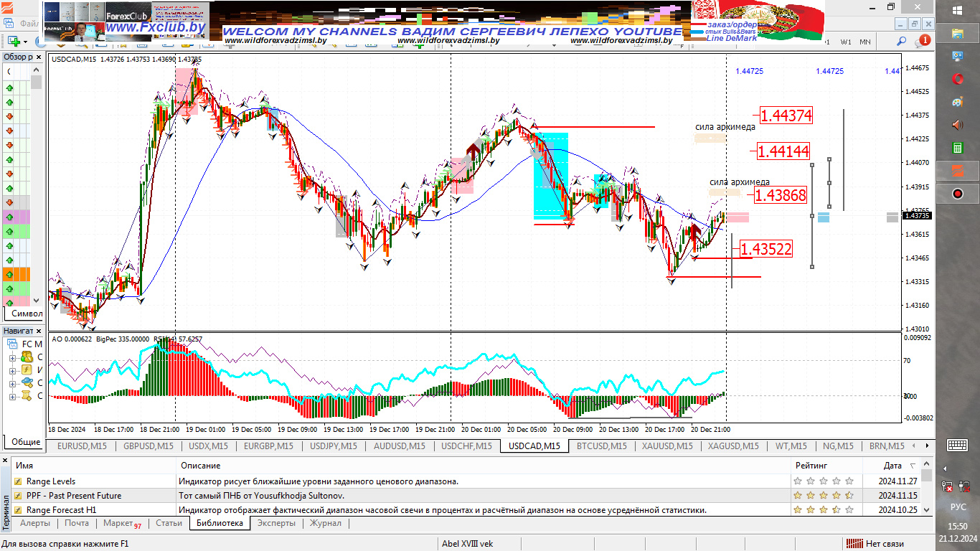
Task: Switch to the XAUUSD,M15 chart tab
Action: point(667,446)
